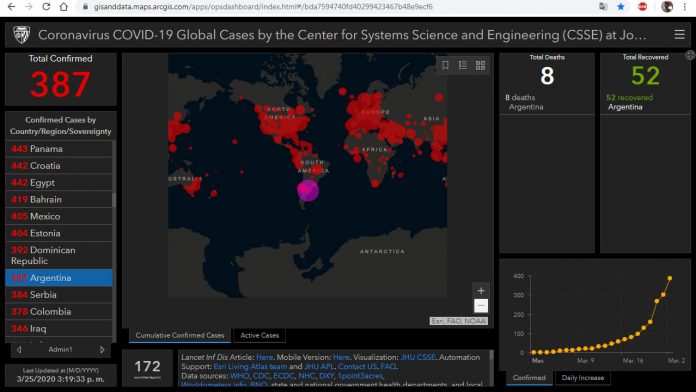Click the Esri, FAO, NOAA attribution
Image resolution: width=696 pixels, height=392 pixels.
click(459, 321)
